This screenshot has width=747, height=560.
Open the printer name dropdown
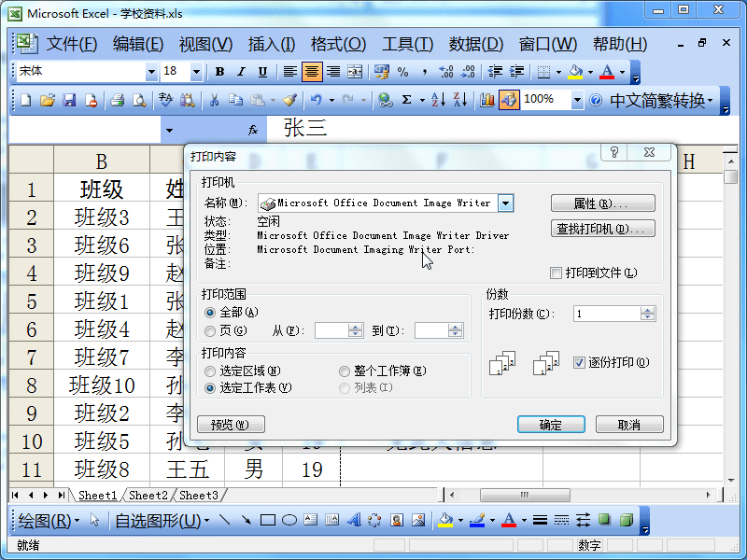coord(505,203)
